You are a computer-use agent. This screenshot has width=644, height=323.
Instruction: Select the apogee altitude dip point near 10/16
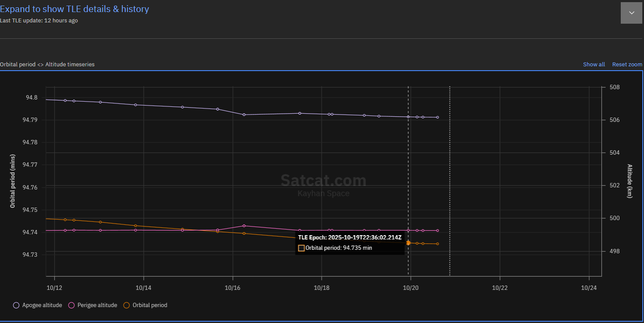[x=244, y=115]
